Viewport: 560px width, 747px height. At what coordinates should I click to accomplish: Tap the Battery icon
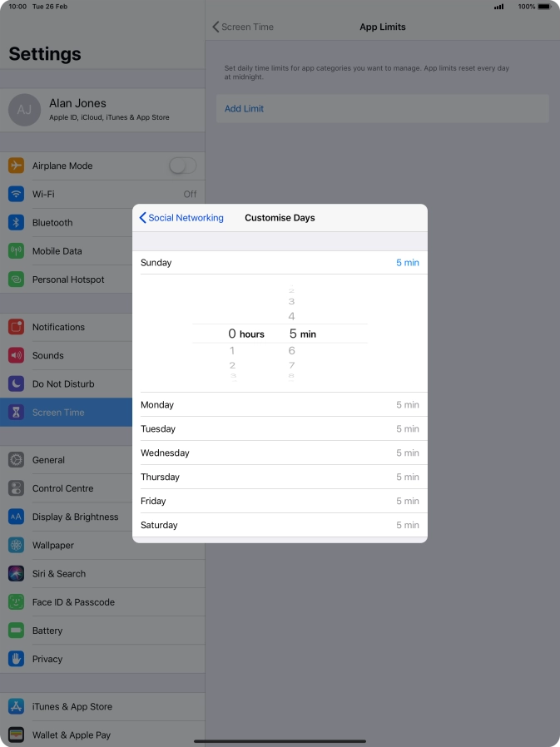pyautogui.click(x=16, y=631)
